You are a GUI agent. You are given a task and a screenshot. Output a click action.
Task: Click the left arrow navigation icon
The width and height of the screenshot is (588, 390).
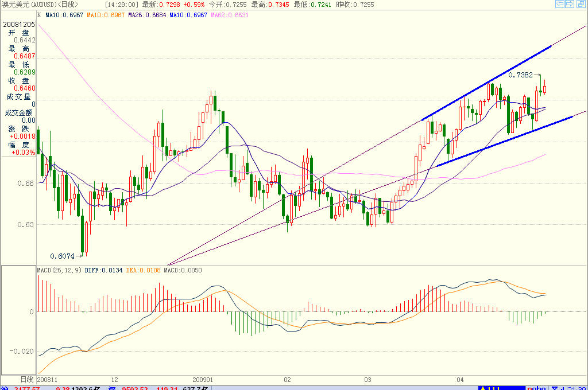pyautogui.click(x=560, y=4)
